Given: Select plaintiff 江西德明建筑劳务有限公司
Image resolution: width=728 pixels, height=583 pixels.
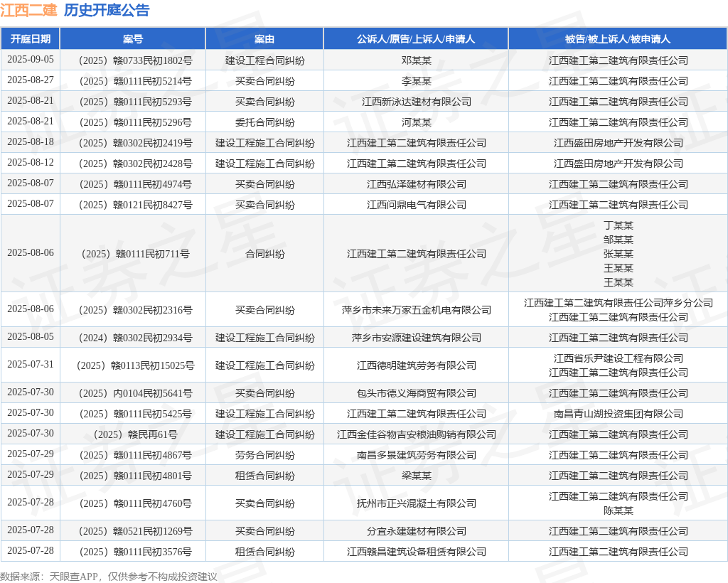Looking at the screenshot, I should coord(417,365).
